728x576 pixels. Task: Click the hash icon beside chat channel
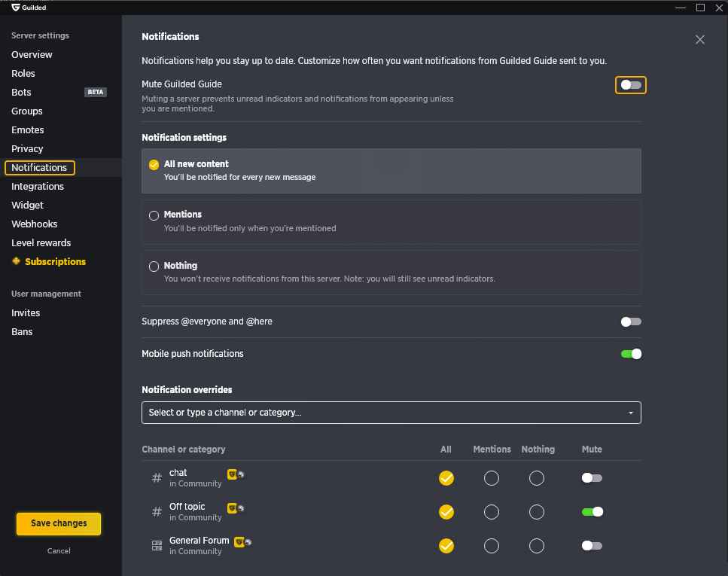(x=157, y=477)
